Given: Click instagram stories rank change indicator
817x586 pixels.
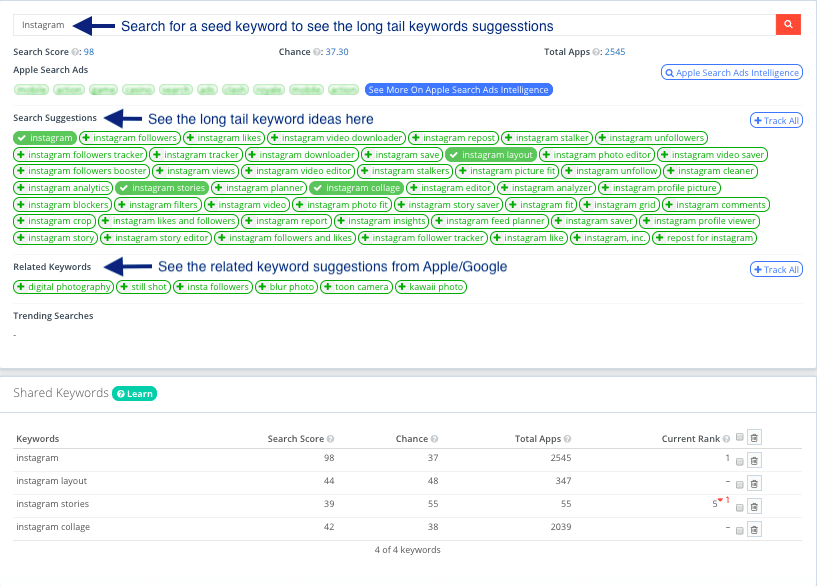Looking at the screenshot, I should (x=724, y=500).
